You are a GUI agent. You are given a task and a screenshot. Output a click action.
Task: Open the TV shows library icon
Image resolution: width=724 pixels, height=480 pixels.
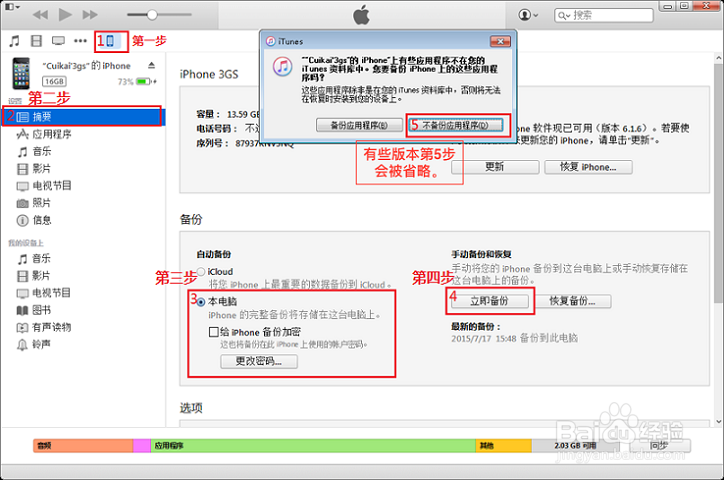tap(58, 41)
